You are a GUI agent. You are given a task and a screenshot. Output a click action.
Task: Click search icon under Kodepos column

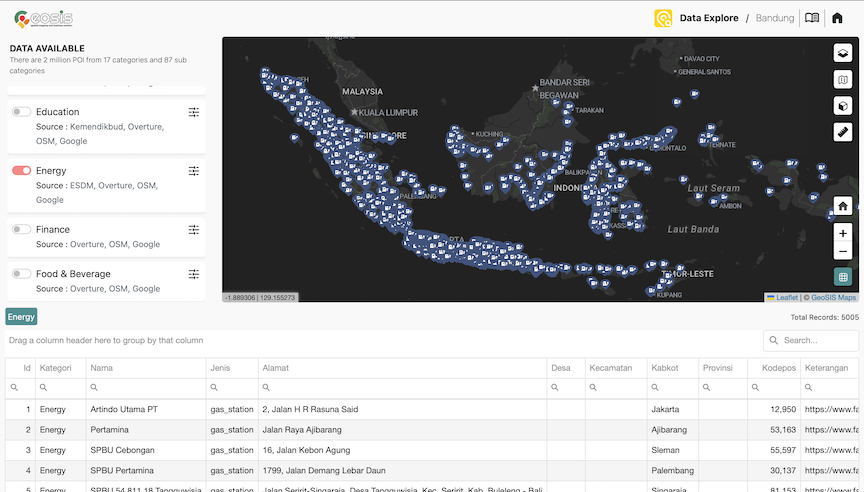(755, 388)
